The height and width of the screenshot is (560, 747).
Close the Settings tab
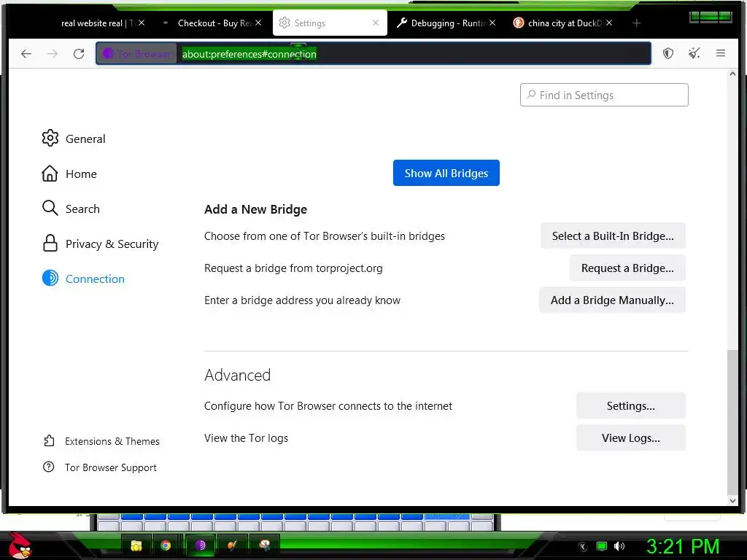point(376,23)
